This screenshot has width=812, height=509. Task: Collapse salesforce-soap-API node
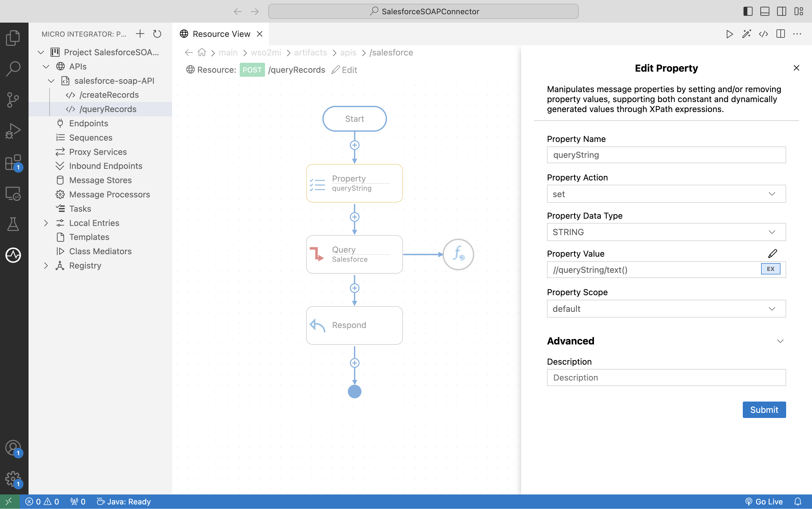(x=51, y=81)
